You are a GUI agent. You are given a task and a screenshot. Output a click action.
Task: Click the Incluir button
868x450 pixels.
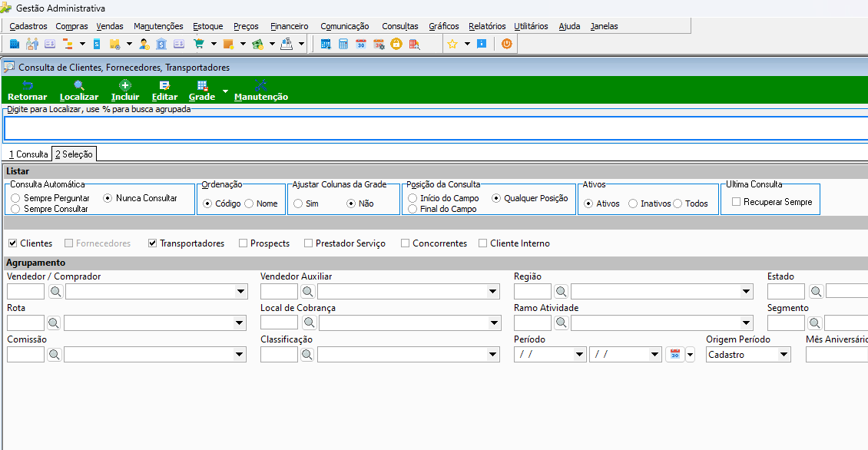[125, 91]
